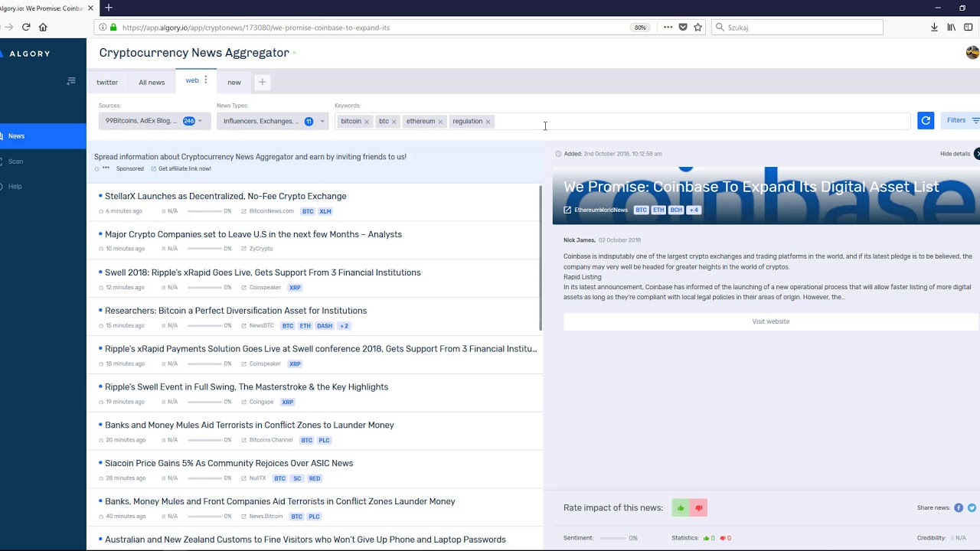980x551 pixels.
Task: Open Researchers Bitcoin Diversification Asset article
Action: 236,311
